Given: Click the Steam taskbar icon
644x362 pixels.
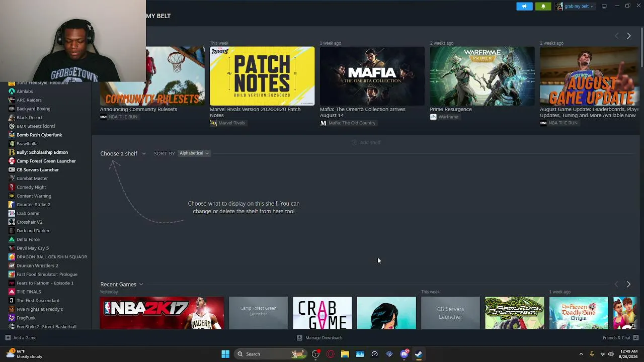Looking at the screenshot, I should click(419, 354).
